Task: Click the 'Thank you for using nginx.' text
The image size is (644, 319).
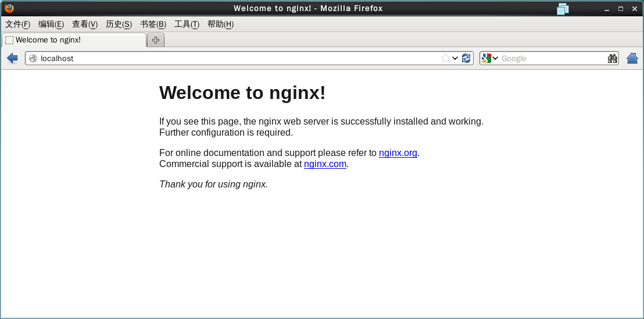Action: pos(213,184)
